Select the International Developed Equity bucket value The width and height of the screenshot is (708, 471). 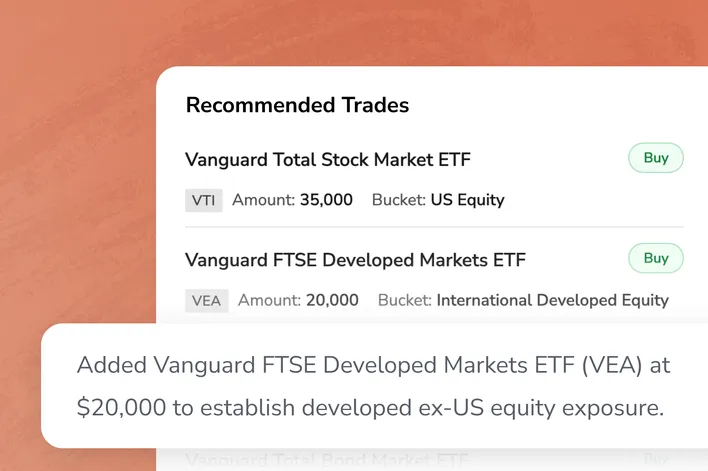(x=552, y=300)
